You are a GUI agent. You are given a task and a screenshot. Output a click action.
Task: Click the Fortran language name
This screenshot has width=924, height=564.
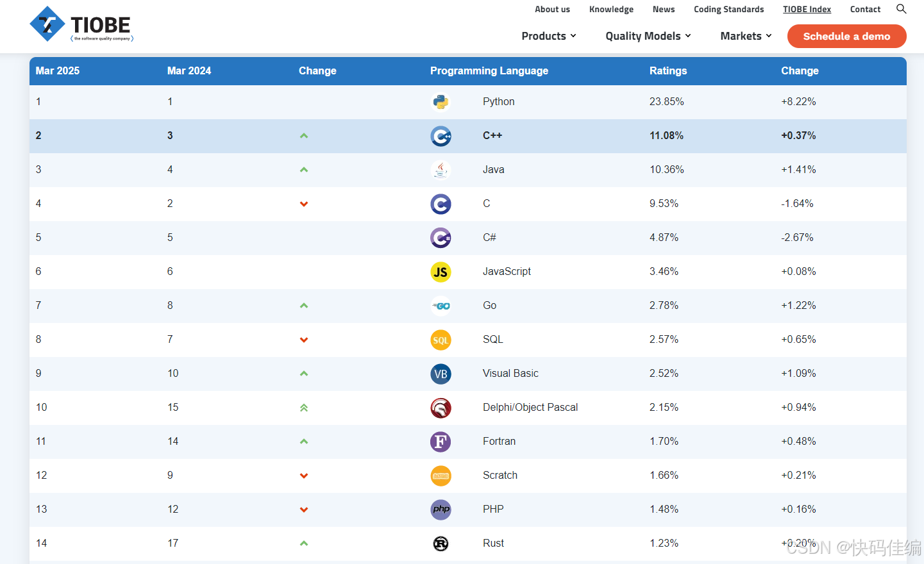[x=499, y=441]
